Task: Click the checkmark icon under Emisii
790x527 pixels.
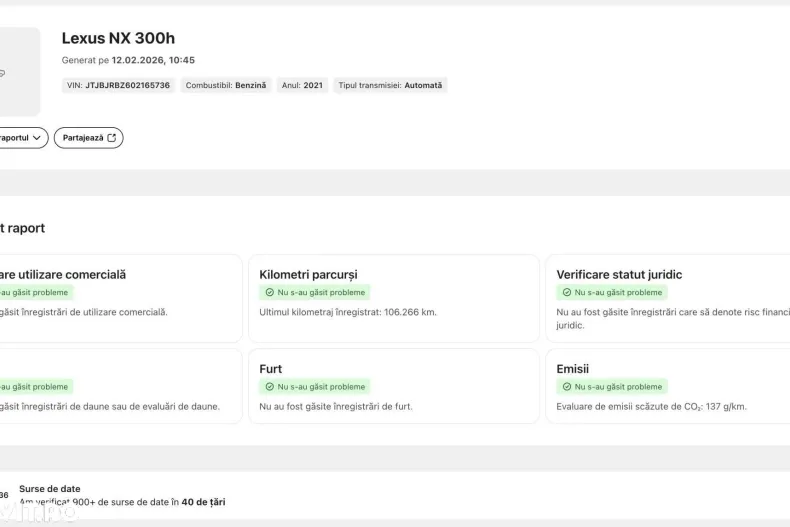Action: [x=567, y=387]
